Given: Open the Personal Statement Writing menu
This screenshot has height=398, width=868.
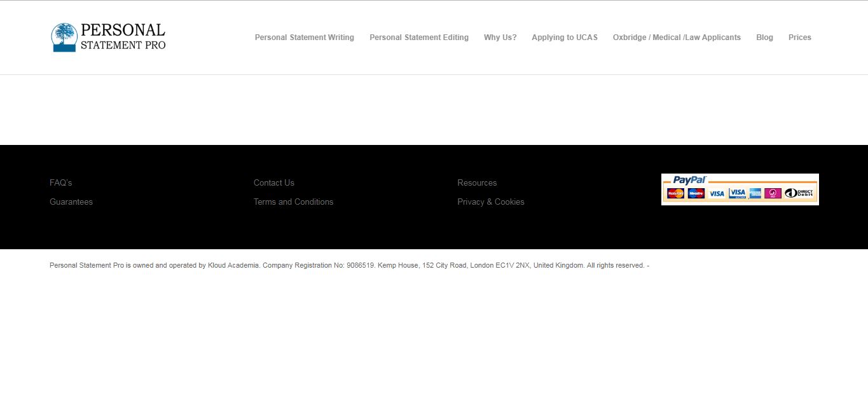Looking at the screenshot, I should click(x=304, y=38).
